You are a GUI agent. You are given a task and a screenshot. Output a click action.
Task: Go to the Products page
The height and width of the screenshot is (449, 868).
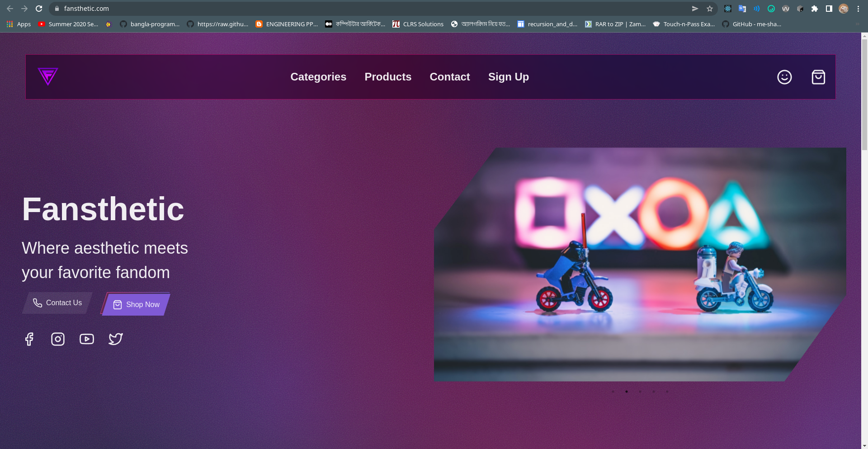pyautogui.click(x=388, y=77)
